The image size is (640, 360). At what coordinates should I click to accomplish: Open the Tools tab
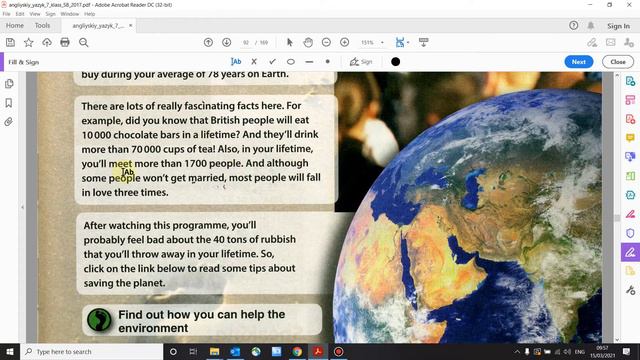click(x=42, y=25)
